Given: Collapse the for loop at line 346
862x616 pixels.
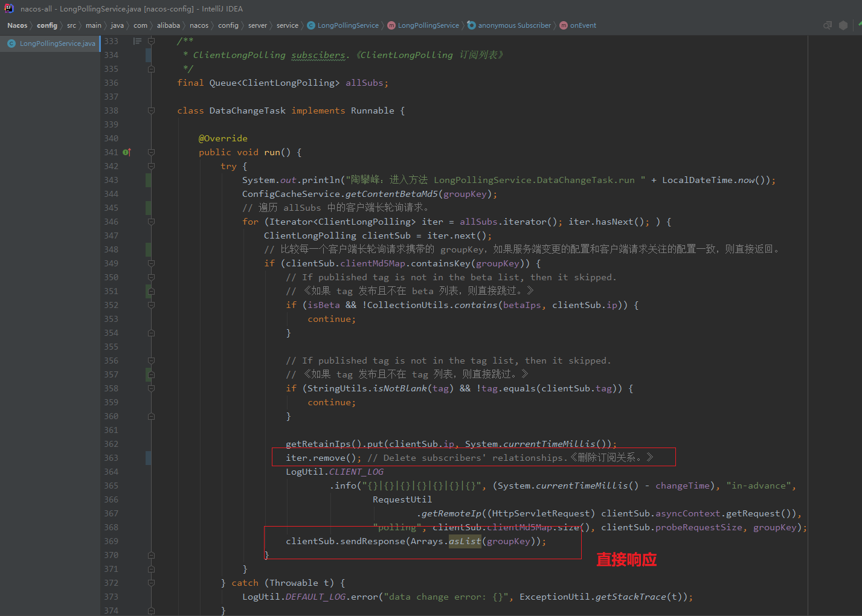Looking at the screenshot, I should point(152,222).
